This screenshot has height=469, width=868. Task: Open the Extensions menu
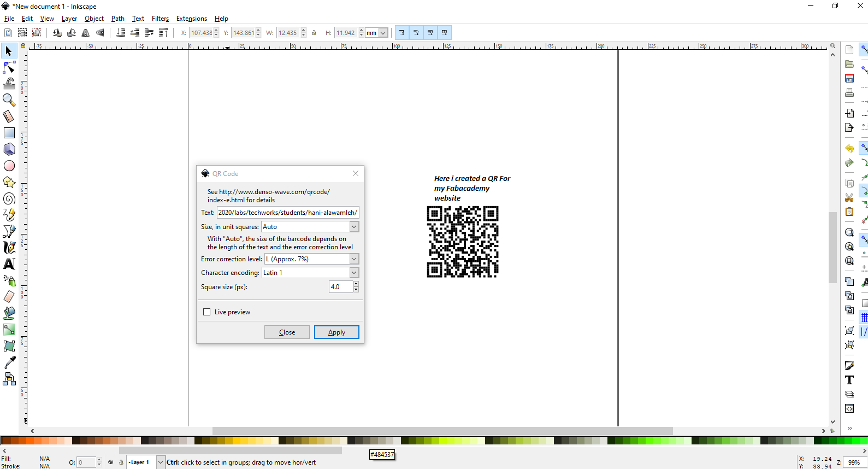pos(192,19)
